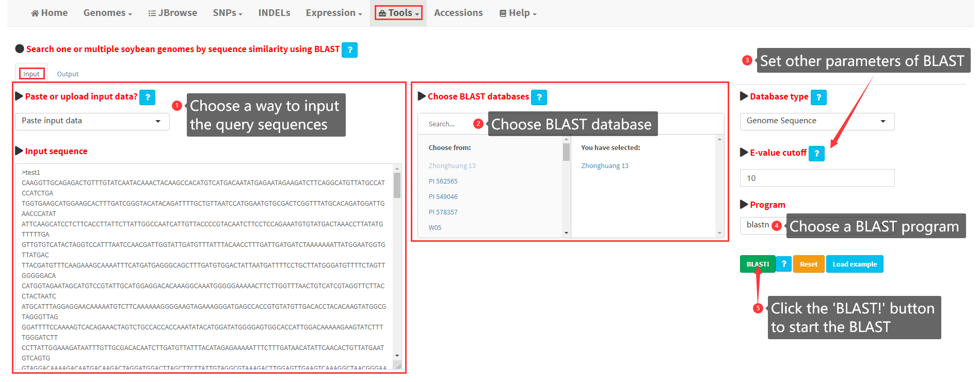980x382 pixels.
Task: Click the E-value cutoff input field
Action: pyautogui.click(x=816, y=178)
